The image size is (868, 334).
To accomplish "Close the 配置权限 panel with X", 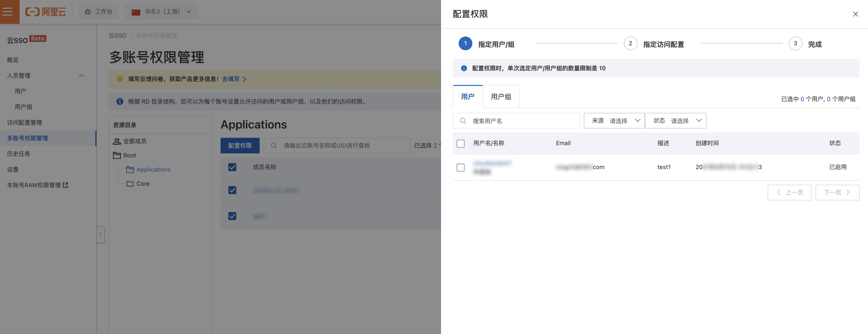I will click(x=855, y=14).
